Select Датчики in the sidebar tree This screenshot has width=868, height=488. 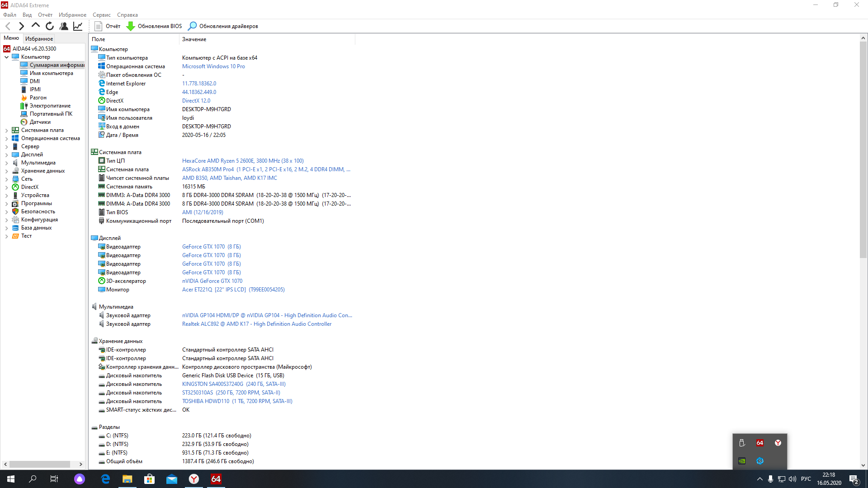tap(40, 122)
